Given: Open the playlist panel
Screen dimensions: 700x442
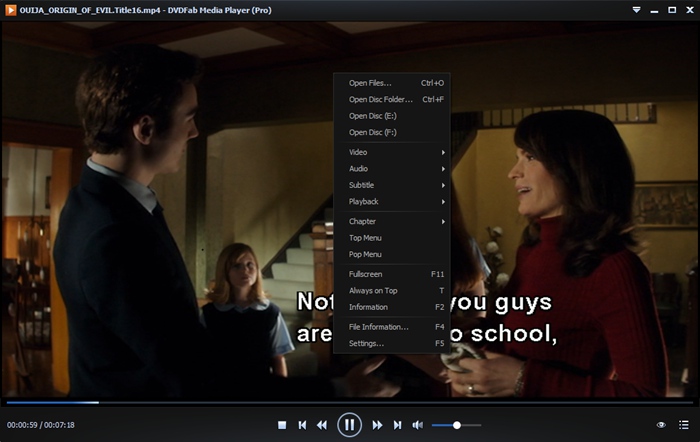Looking at the screenshot, I should tap(683, 425).
